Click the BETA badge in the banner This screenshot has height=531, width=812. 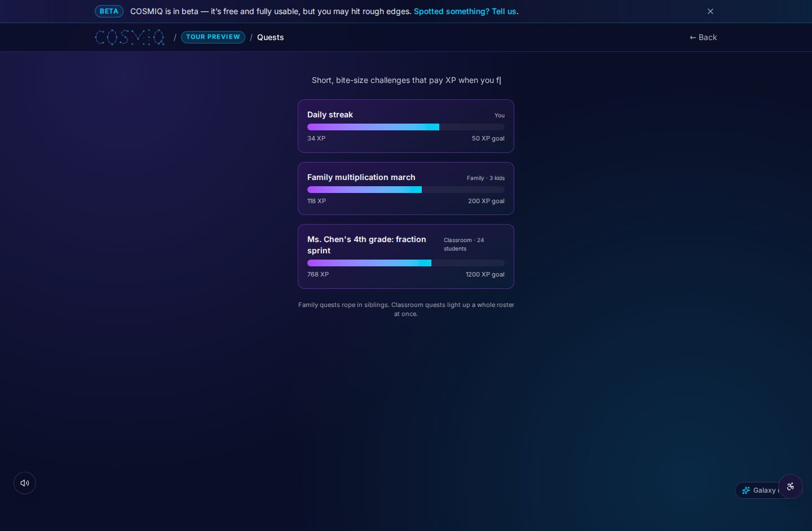109,11
